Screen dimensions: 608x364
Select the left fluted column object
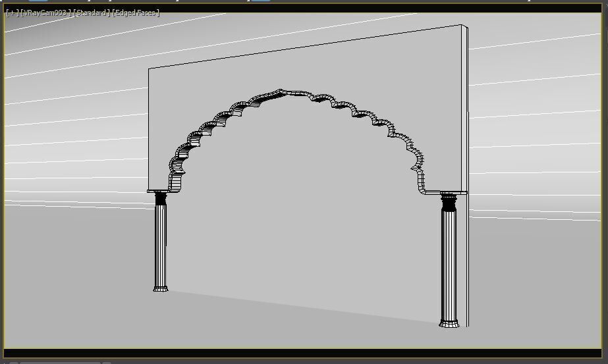tap(161, 241)
